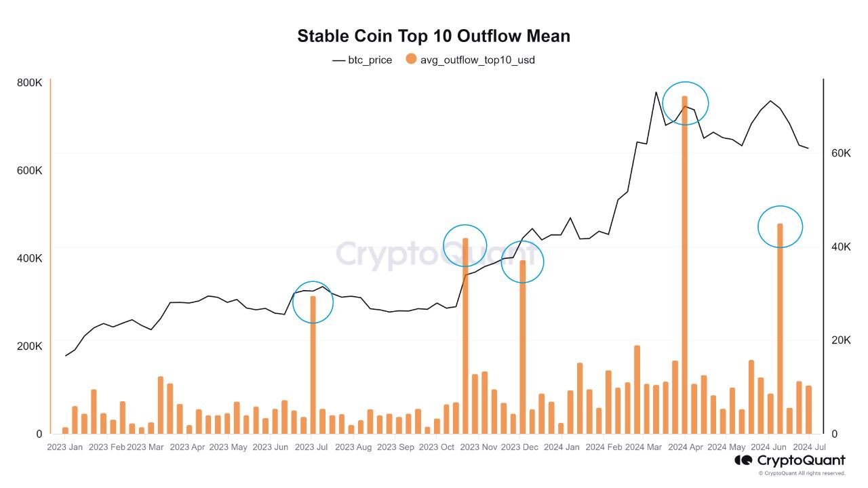
Task: Click the 2023 Jan x-axis label
Action: 65,447
